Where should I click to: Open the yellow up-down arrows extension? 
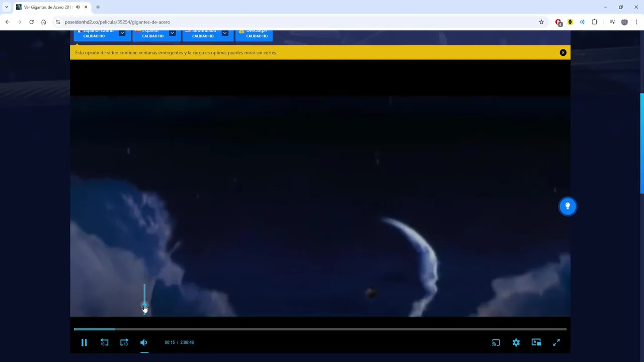pyautogui.click(x=570, y=22)
